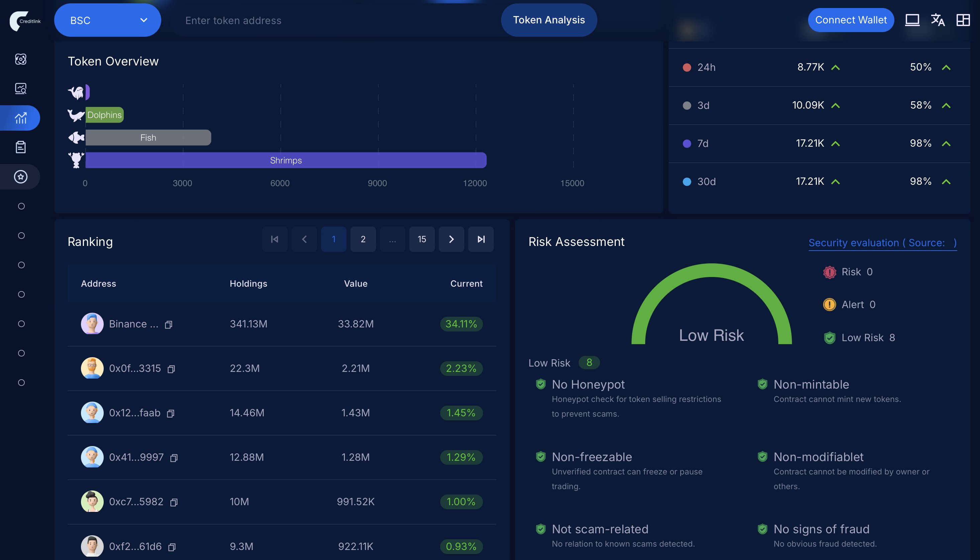Viewport: 980px width, 560px height.
Task: Select the active trend analytics sidebar icon
Action: click(21, 118)
